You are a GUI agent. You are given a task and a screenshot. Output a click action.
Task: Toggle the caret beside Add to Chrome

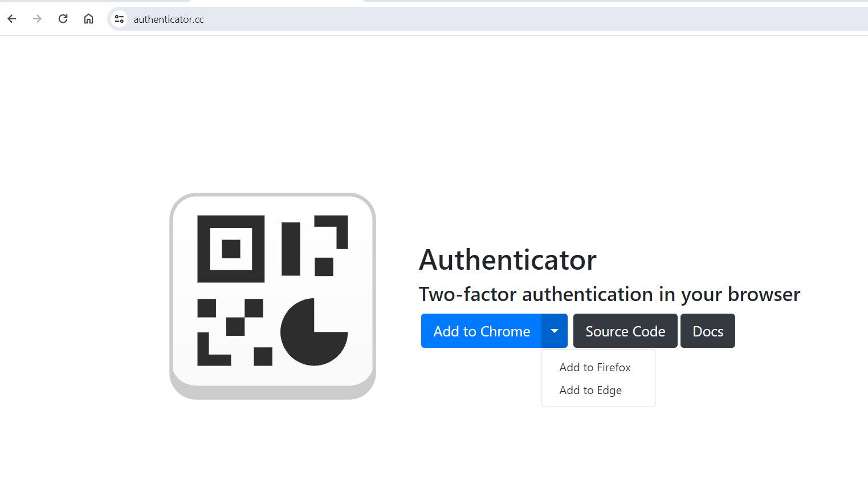click(x=555, y=331)
